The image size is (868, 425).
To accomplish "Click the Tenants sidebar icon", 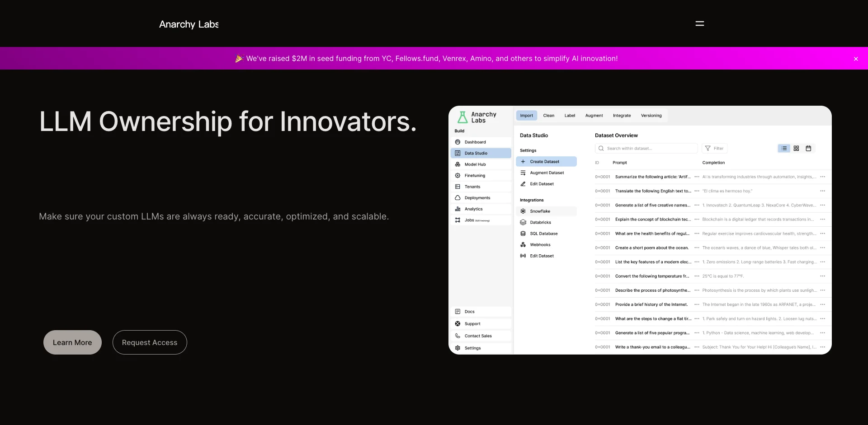I will (x=458, y=187).
